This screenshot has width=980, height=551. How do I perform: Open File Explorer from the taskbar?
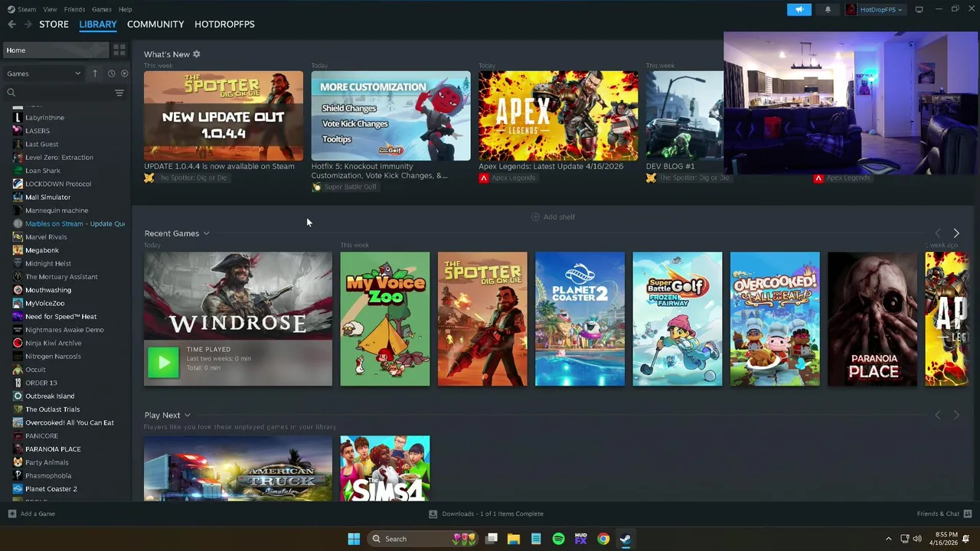(x=514, y=539)
